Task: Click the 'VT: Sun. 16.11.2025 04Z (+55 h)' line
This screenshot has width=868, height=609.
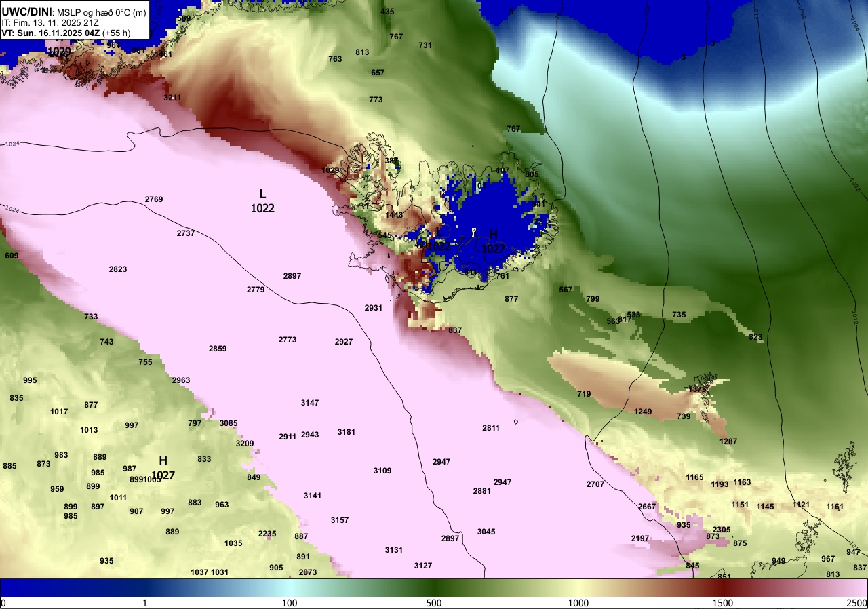Action: point(65,32)
